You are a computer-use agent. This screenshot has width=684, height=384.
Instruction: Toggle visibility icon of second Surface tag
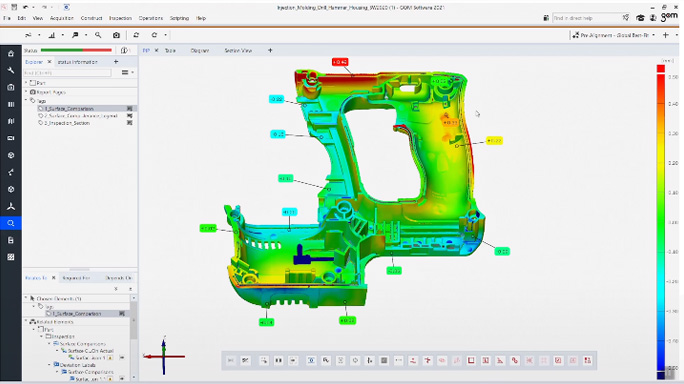click(130, 116)
